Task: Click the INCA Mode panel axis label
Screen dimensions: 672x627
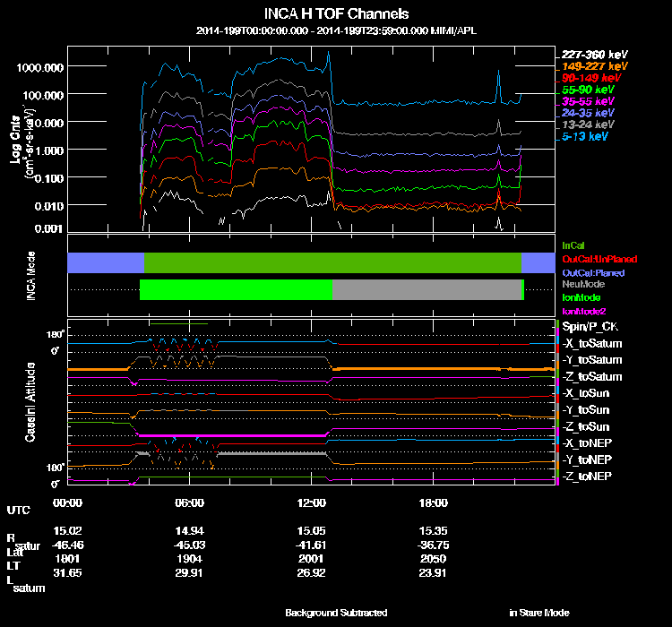Action: tap(30, 276)
